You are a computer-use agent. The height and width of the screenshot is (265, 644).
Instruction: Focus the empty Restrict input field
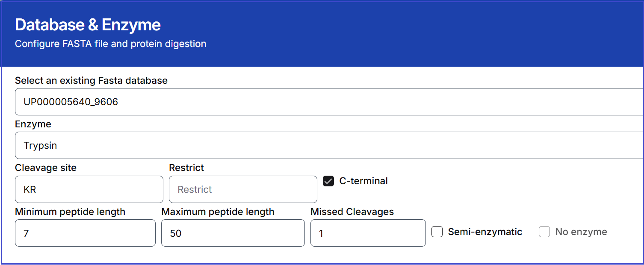pyautogui.click(x=243, y=189)
